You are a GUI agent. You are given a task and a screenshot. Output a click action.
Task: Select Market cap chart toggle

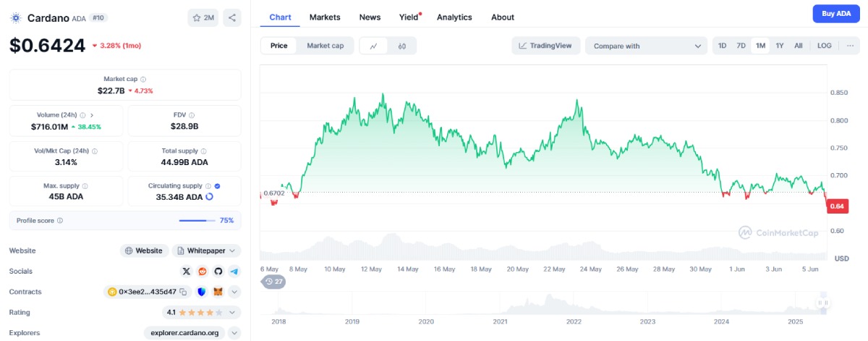(325, 46)
